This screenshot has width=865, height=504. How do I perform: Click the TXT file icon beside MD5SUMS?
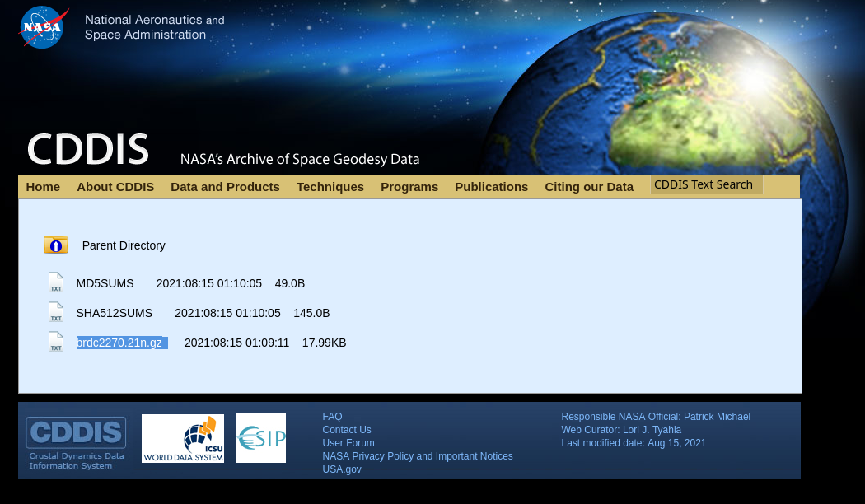[x=55, y=282]
